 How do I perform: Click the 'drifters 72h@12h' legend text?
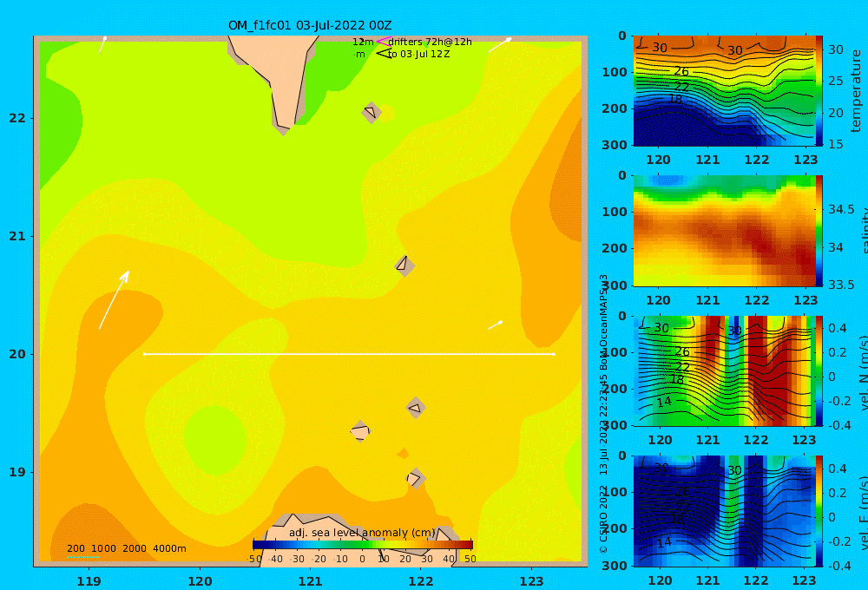(431, 42)
